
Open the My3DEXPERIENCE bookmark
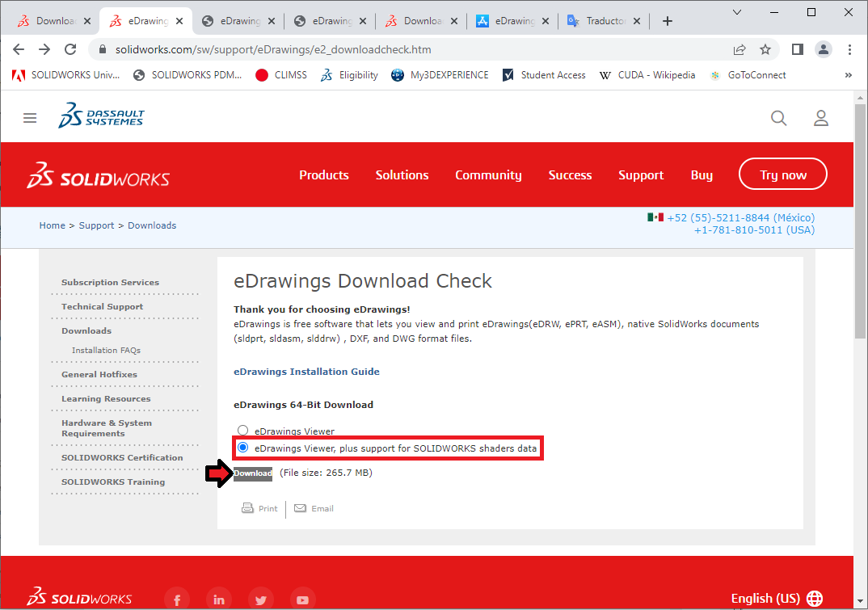click(440, 75)
